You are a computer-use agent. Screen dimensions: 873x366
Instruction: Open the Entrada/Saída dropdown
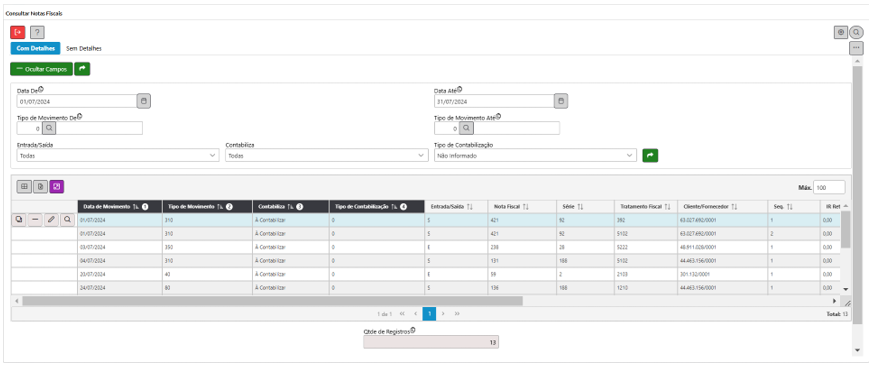(118, 156)
